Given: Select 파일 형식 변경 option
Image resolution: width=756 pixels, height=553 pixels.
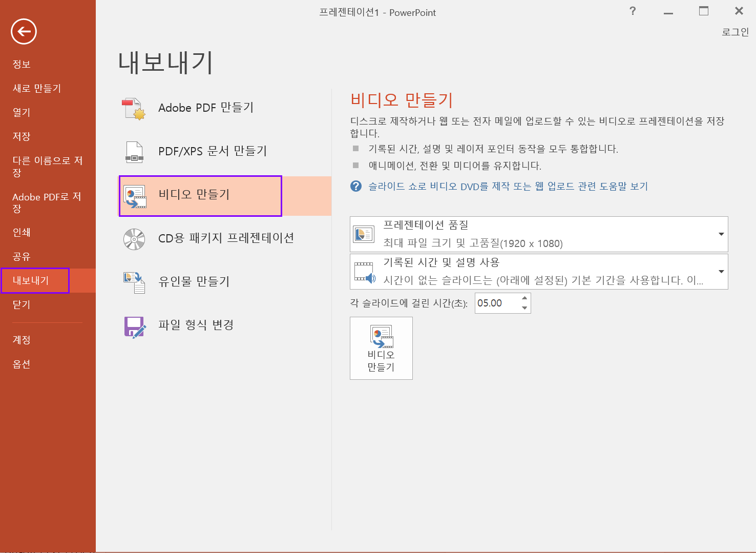Looking at the screenshot, I should pyautogui.click(x=225, y=326).
